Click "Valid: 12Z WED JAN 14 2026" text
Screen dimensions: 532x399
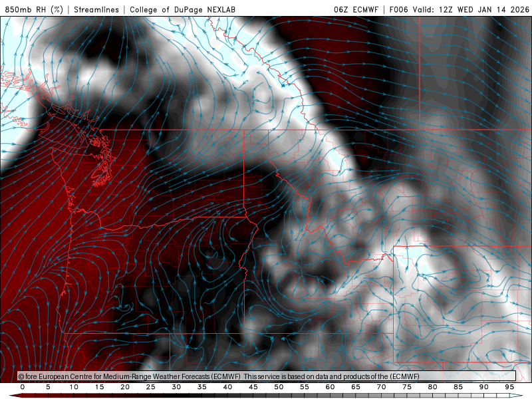pyautogui.click(x=471, y=9)
